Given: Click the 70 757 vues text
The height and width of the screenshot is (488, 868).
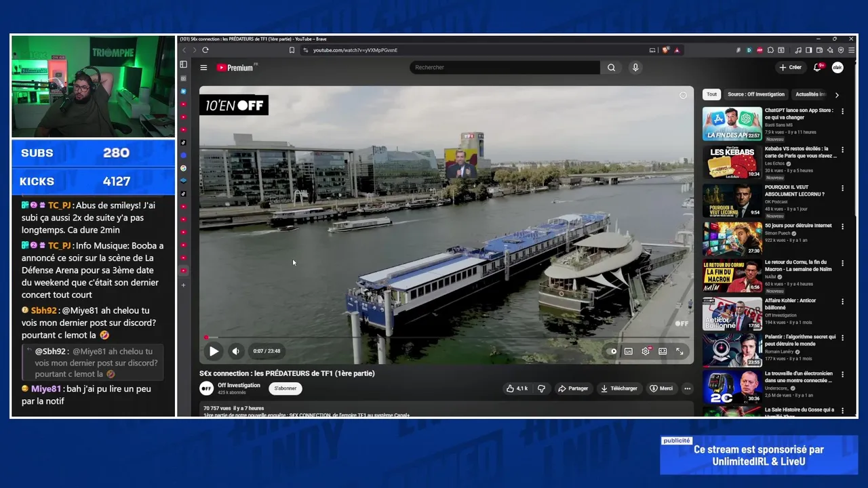Looking at the screenshot, I should click(217, 408).
